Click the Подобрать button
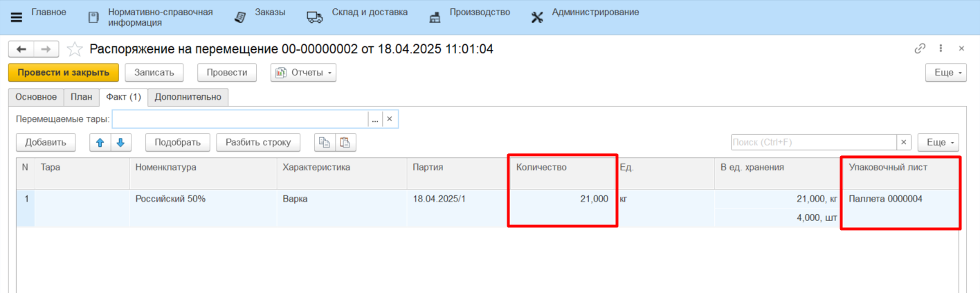This screenshot has width=980, height=293. pyautogui.click(x=177, y=143)
